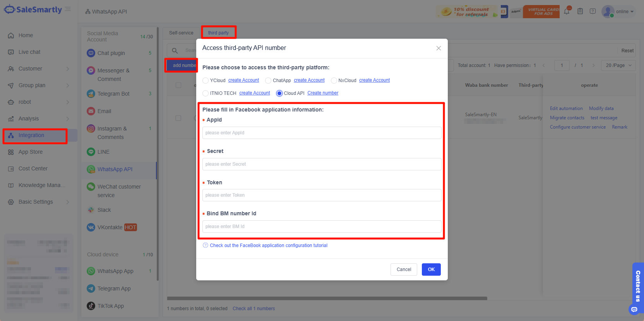Viewport: 644px width, 321px height.
Task: Open App Store in left sidebar
Action: click(31, 152)
